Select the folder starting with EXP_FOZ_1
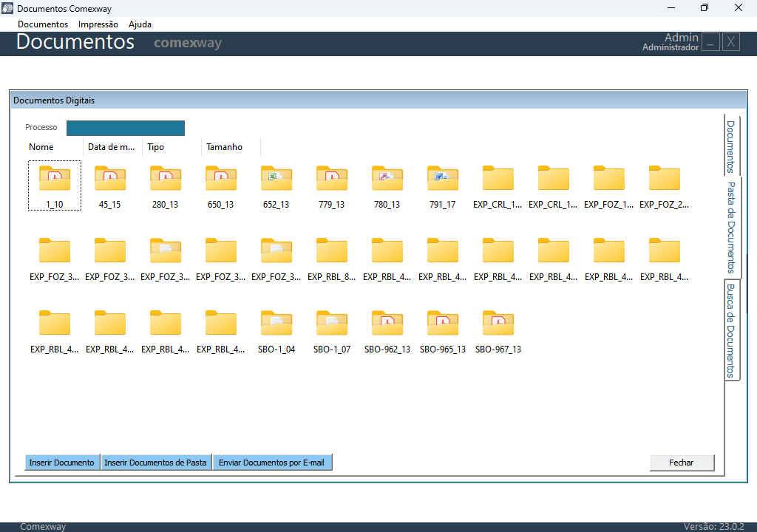Screen dimensions: 757x532 click(x=609, y=186)
